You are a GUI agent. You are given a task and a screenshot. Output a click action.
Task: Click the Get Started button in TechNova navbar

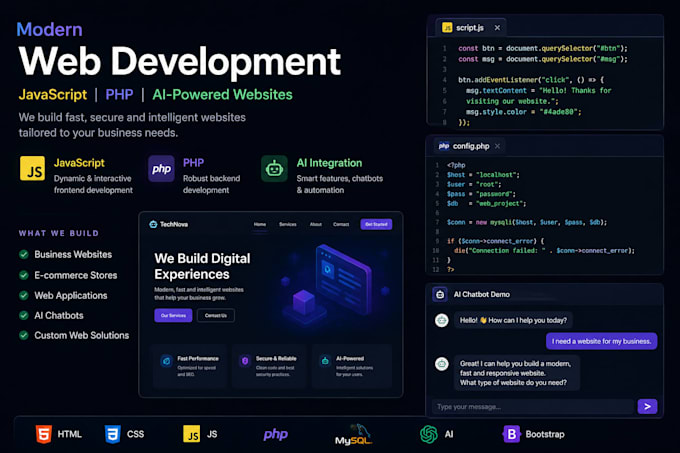tap(376, 224)
